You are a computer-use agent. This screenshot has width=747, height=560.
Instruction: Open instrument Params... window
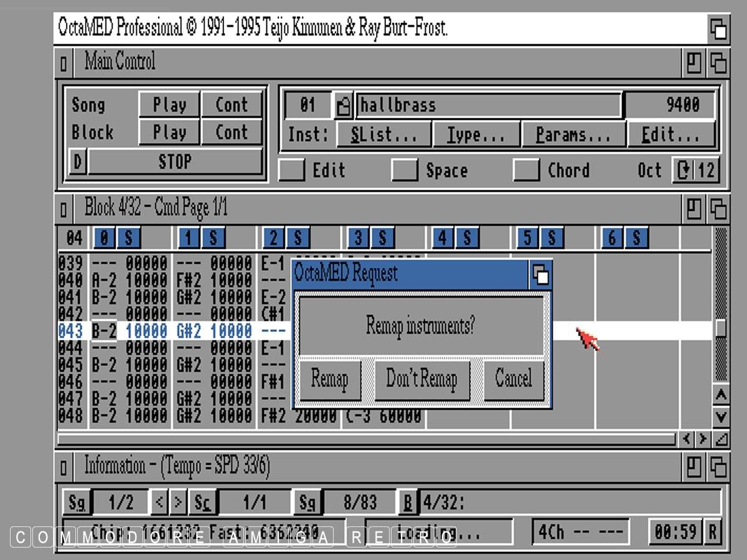coord(573,134)
